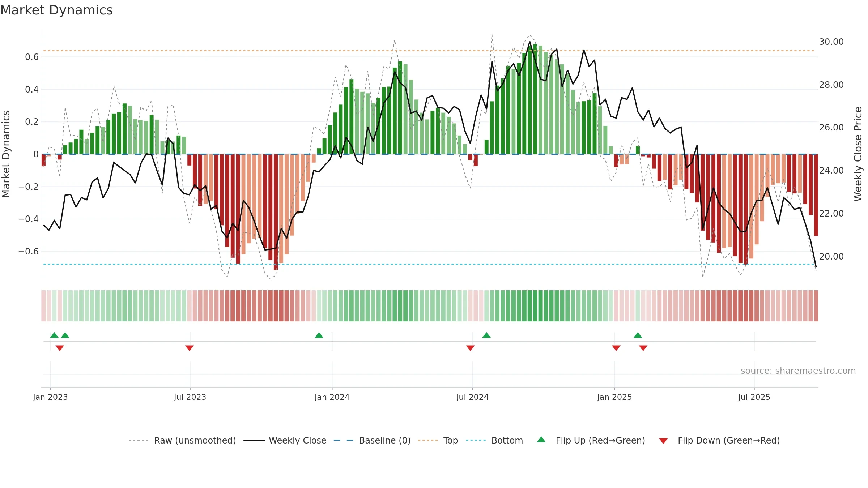Click the Market Dynamics chart title
Viewport: 868px width, 488px height.
click(x=56, y=10)
